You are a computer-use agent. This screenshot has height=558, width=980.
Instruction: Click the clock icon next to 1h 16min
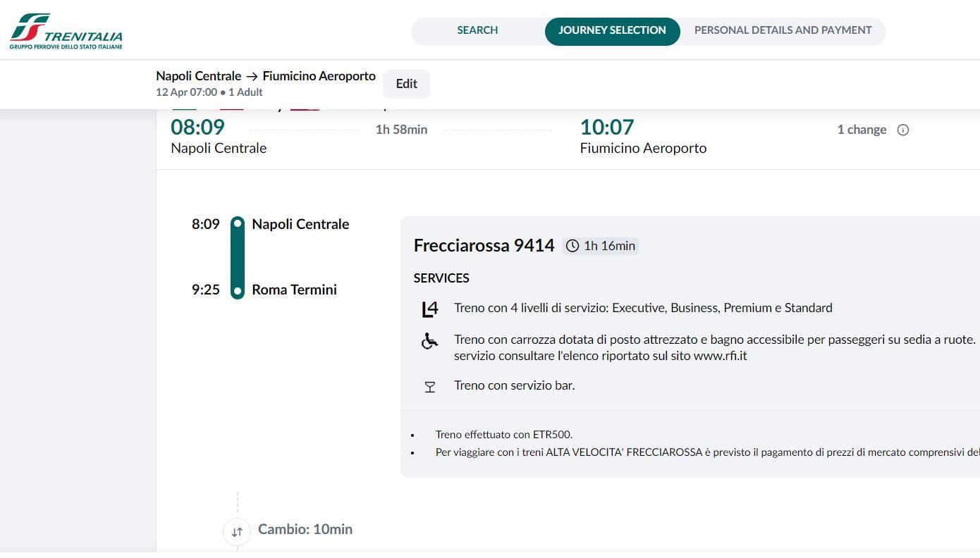572,246
